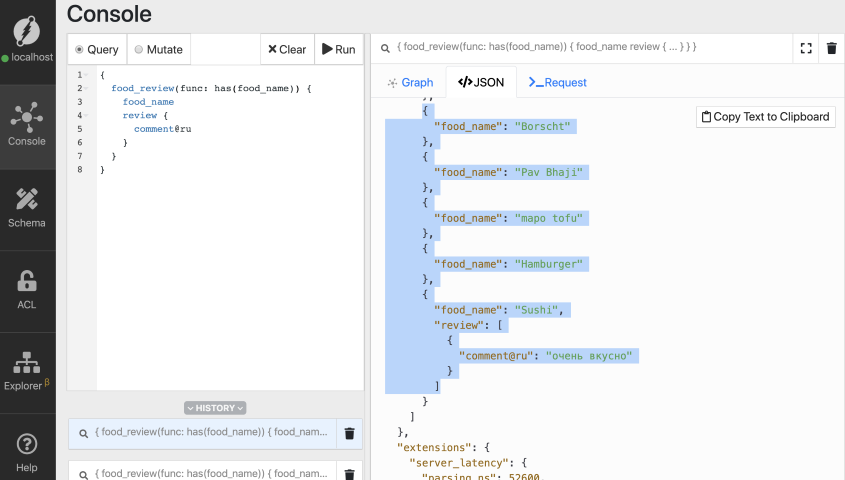
Task: Switch to the Graph tab
Action: 410,82
